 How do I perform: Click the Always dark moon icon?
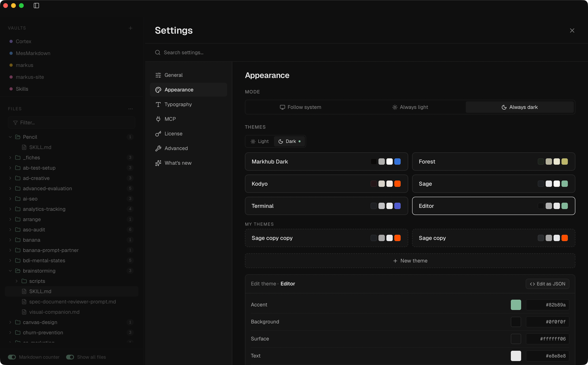pyautogui.click(x=504, y=107)
